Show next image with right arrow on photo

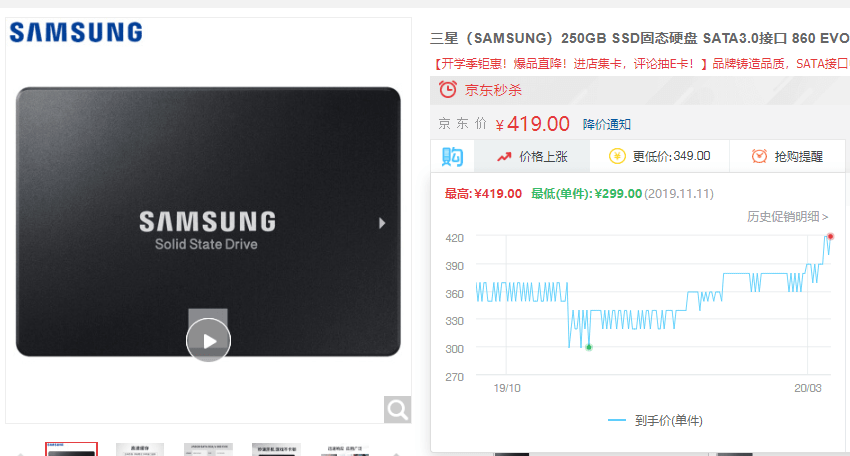(382, 223)
